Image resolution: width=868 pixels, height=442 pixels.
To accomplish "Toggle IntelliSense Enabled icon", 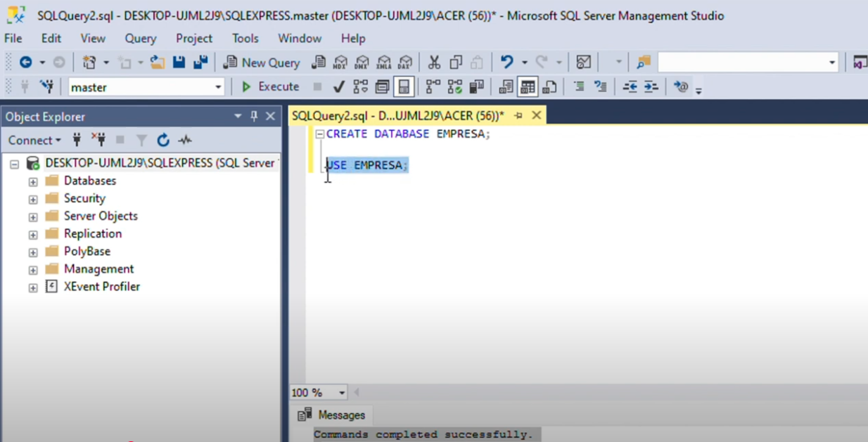I will pyautogui.click(x=404, y=87).
